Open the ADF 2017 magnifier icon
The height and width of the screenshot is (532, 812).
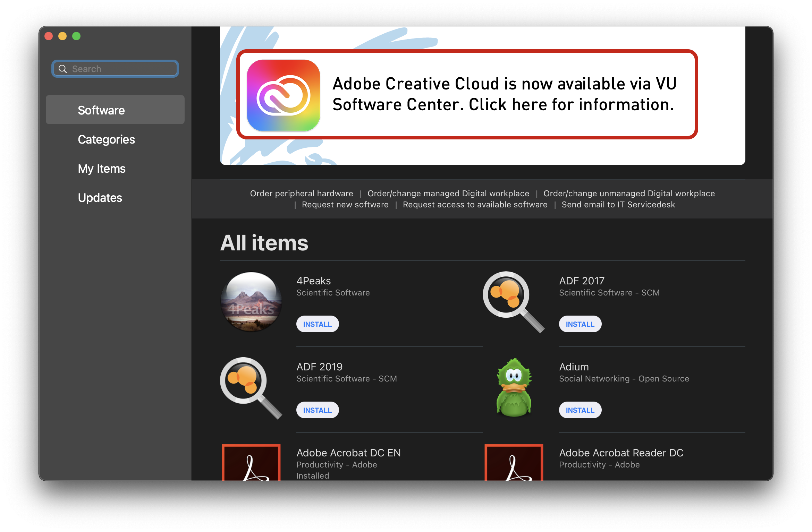pos(514,302)
